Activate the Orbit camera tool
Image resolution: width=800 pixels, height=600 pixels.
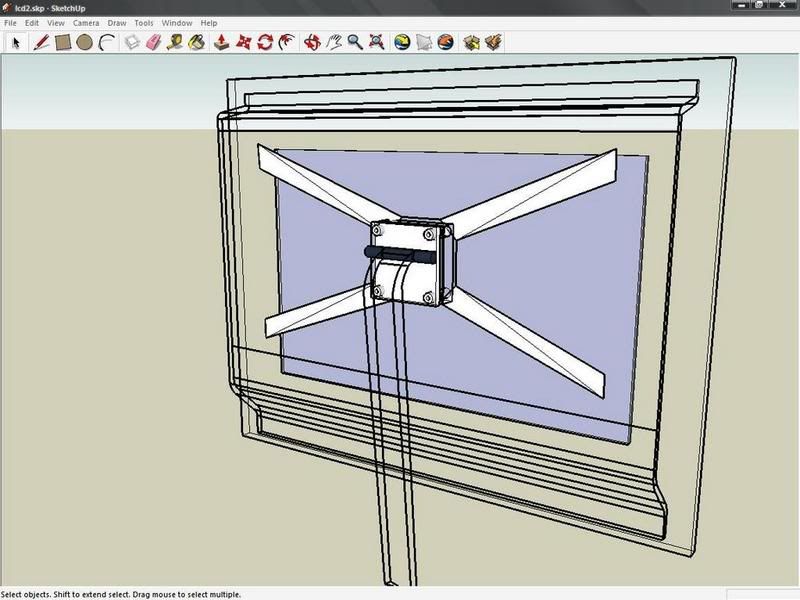click(312, 42)
